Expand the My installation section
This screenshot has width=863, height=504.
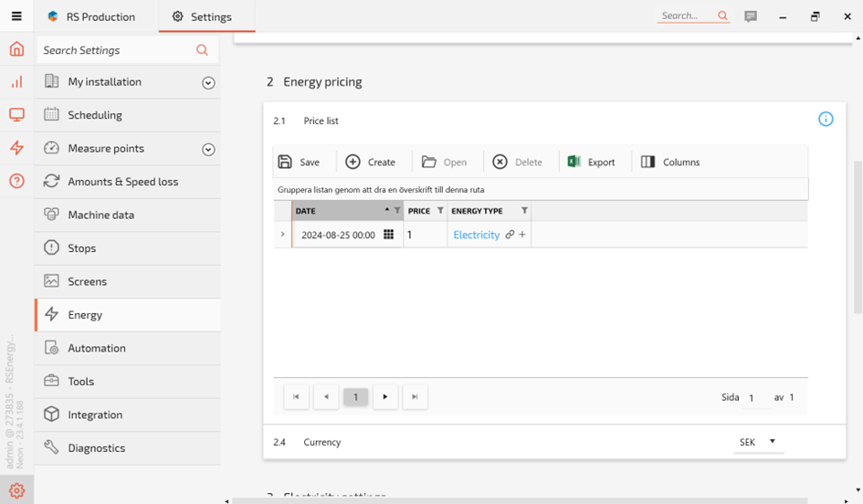(x=208, y=83)
